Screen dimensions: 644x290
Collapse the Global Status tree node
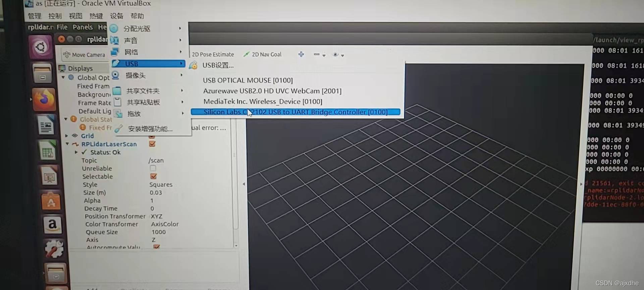click(66, 119)
